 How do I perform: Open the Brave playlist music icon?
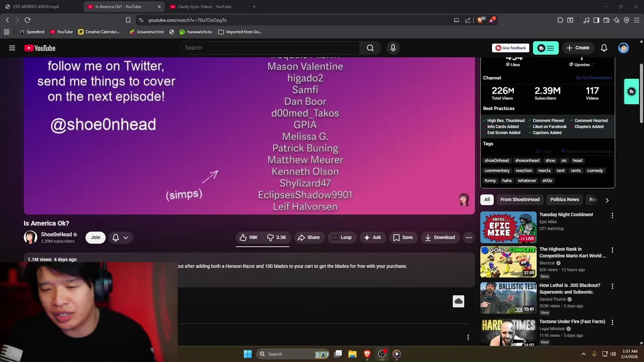[586, 20]
